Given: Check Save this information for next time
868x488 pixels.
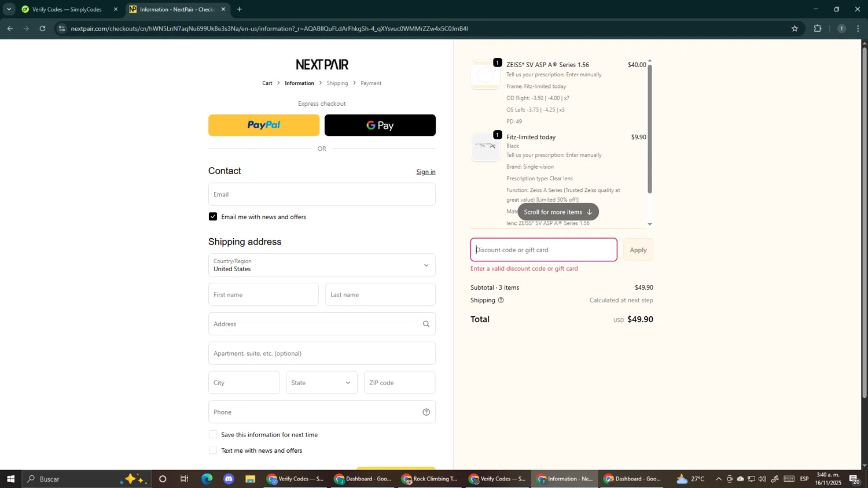Looking at the screenshot, I should coord(213,435).
